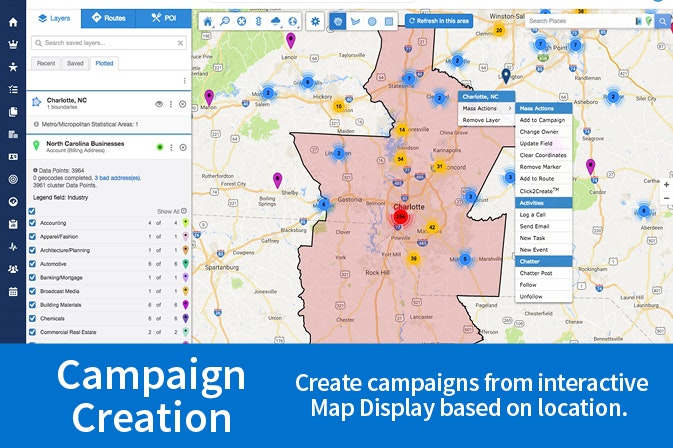
Task: Open the people groups icon in sidebar
Action: (x=13, y=269)
